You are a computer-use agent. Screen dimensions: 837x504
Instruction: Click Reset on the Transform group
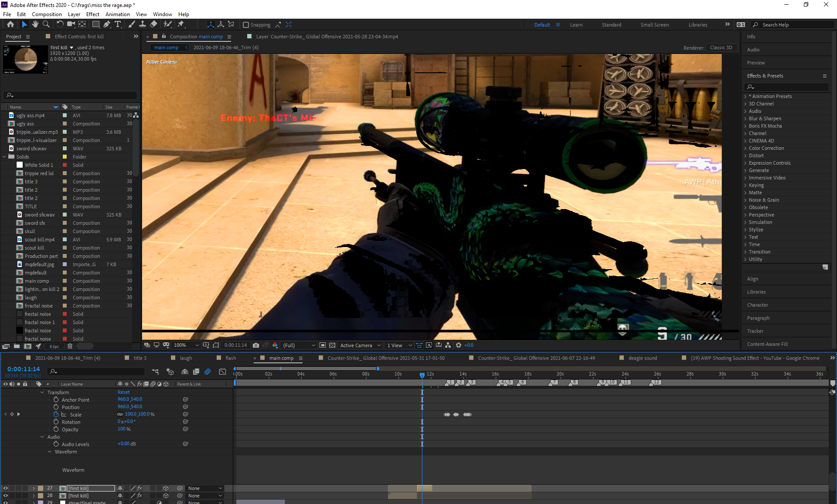123,392
